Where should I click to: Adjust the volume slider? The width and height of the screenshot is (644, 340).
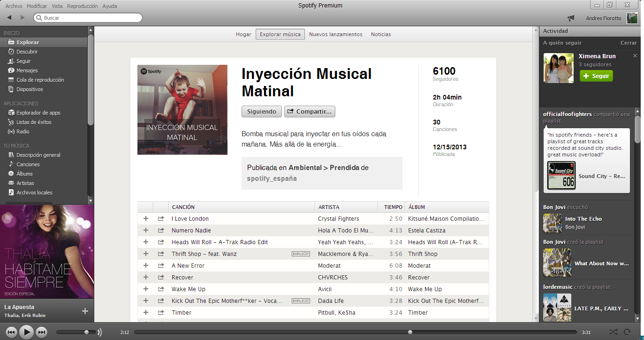click(76, 332)
